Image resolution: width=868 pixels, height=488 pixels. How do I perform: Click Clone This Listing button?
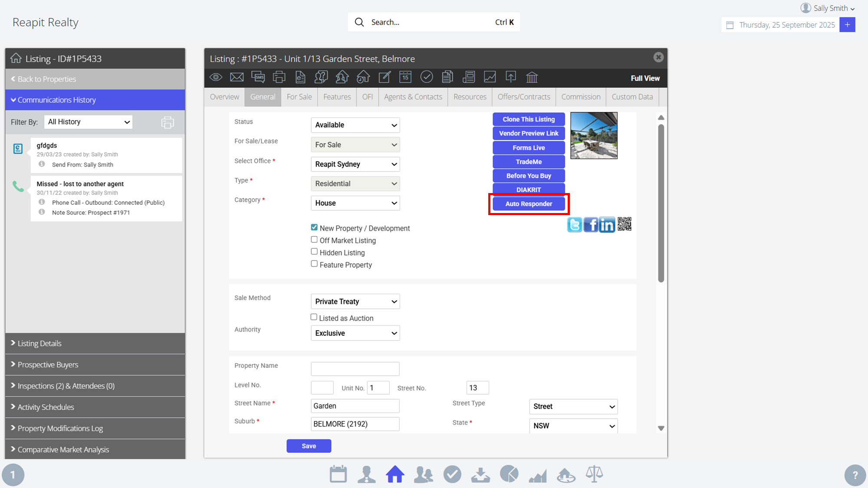click(529, 119)
